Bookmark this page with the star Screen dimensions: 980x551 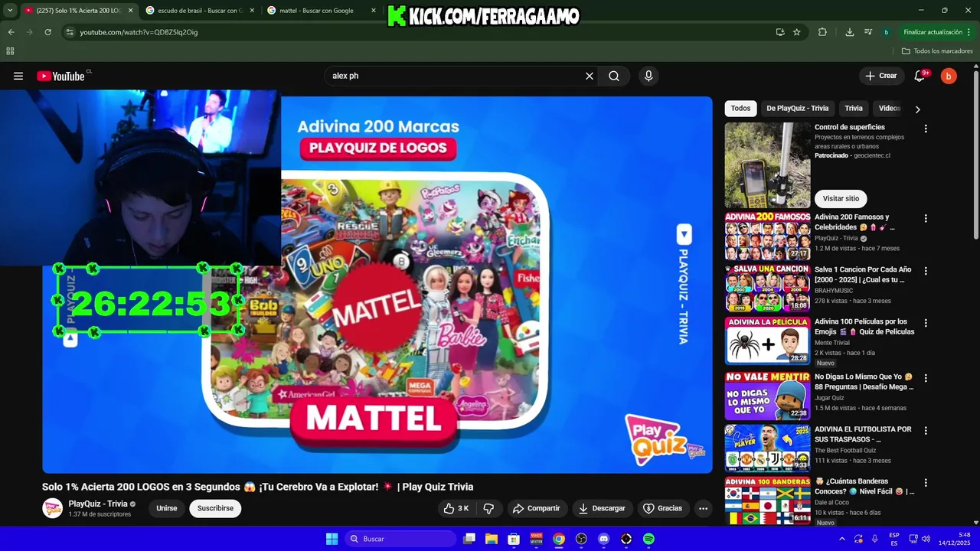[x=797, y=32]
